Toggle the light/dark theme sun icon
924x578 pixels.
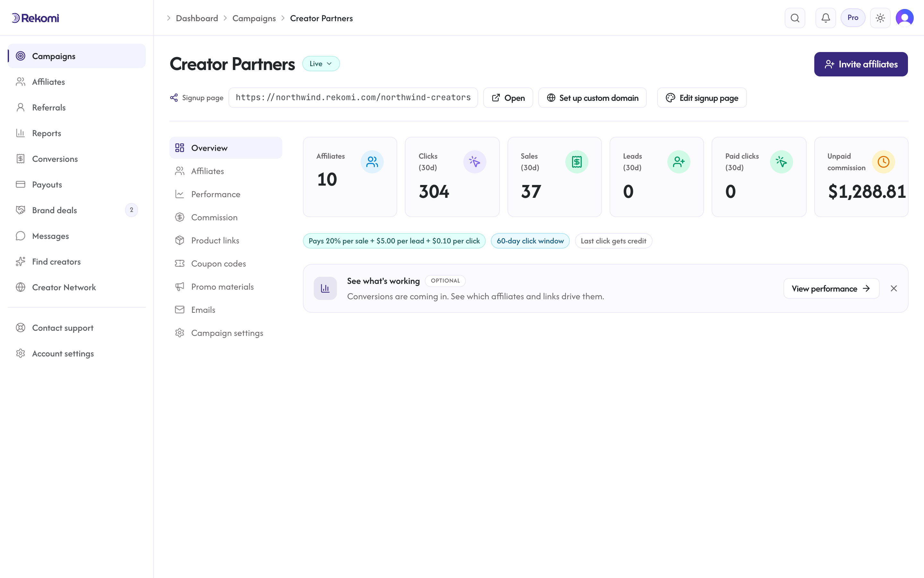pyautogui.click(x=880, y=18)
